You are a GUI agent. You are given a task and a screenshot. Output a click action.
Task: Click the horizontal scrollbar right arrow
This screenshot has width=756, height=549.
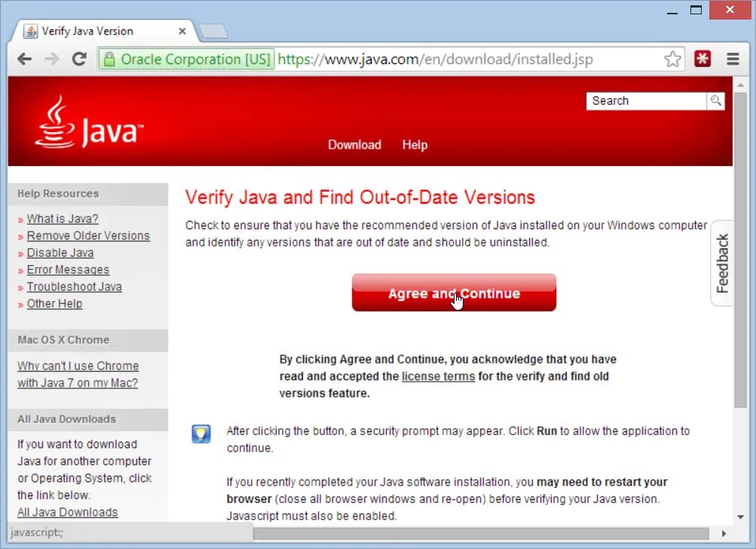click(724, 533)
